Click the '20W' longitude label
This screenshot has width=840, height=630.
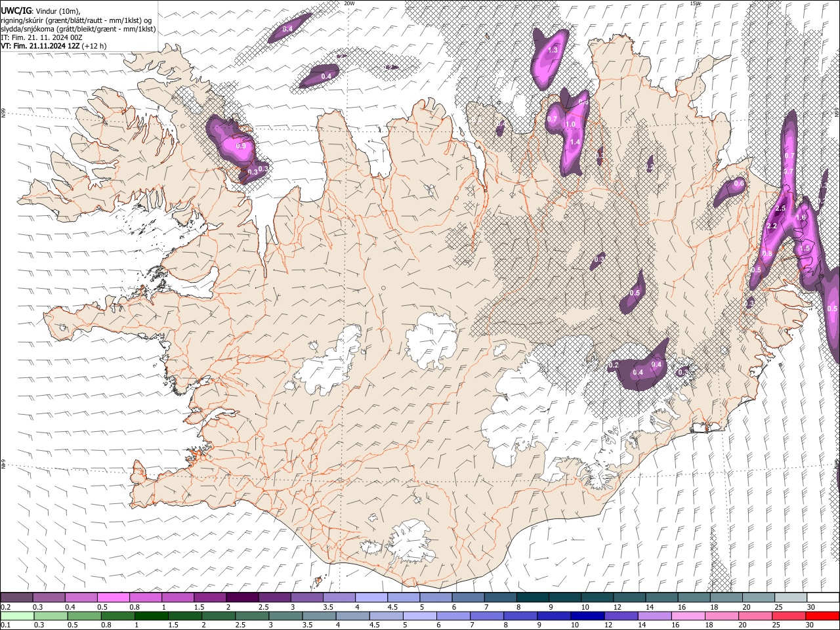pyautogui.click(x=350, y=3)
